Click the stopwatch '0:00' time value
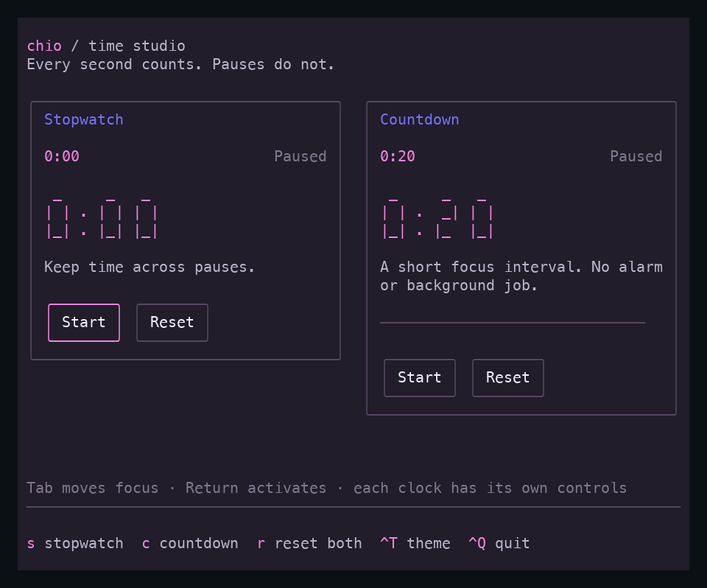The width and height of the screenshot is (707, 588). click(62, 157)
